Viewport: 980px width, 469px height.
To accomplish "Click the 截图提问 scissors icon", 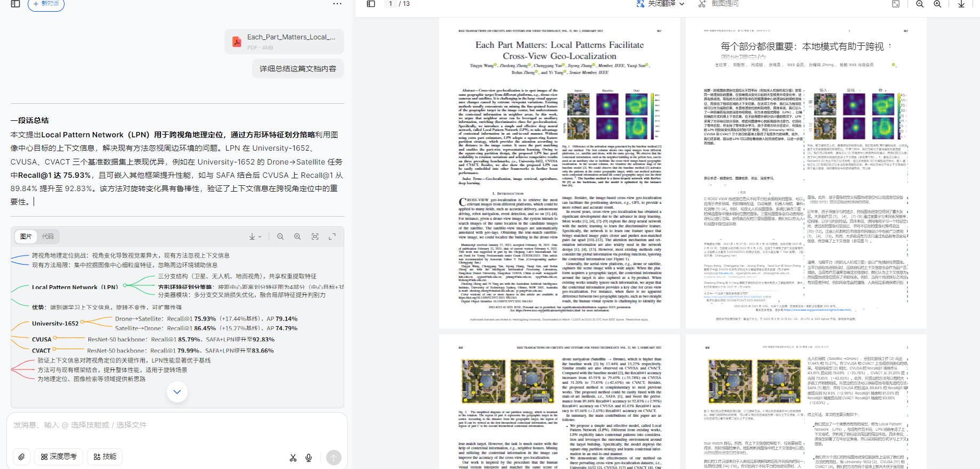I will [x=702, y=4].
